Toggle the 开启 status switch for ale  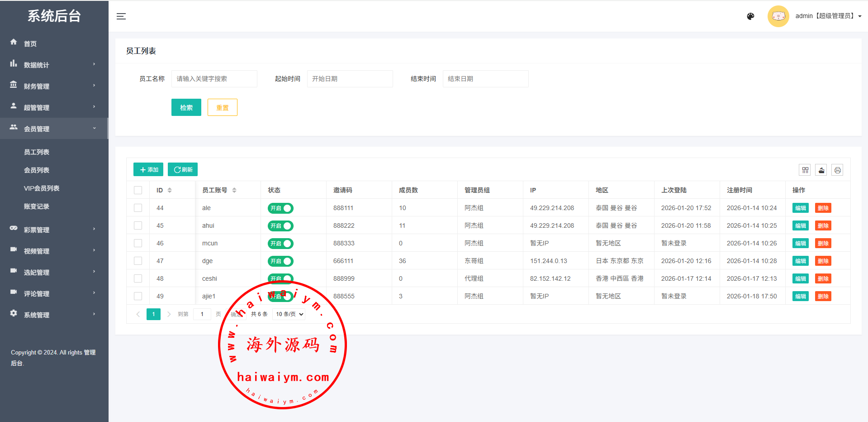click(x=280, y=208)
